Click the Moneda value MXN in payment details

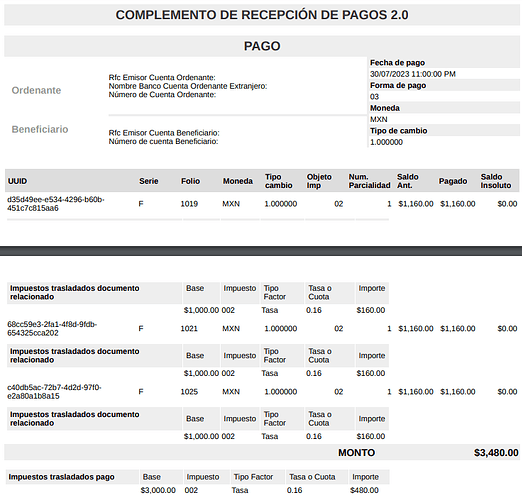(x=379, y=119)
